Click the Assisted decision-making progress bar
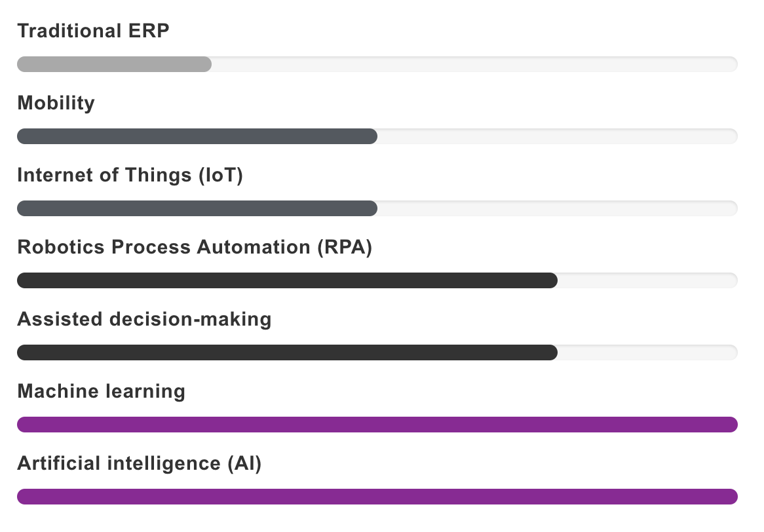Screen dimensions: 764x532 click(x=288, y=352)
